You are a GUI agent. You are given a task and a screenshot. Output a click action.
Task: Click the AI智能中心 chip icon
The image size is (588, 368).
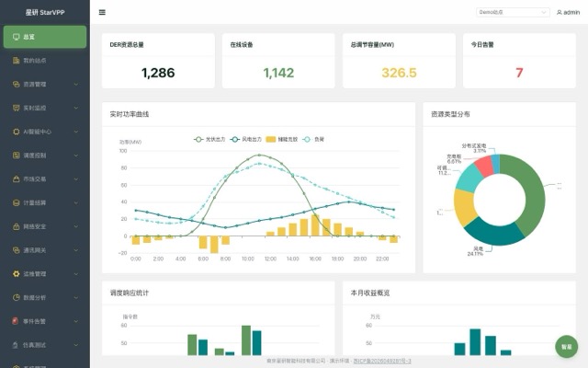pos(17,132)
